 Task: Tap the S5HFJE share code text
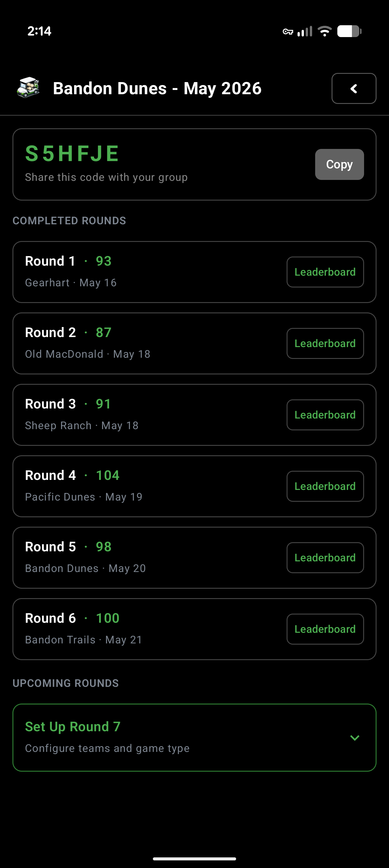pyautogui.click(x=72, y=153)
